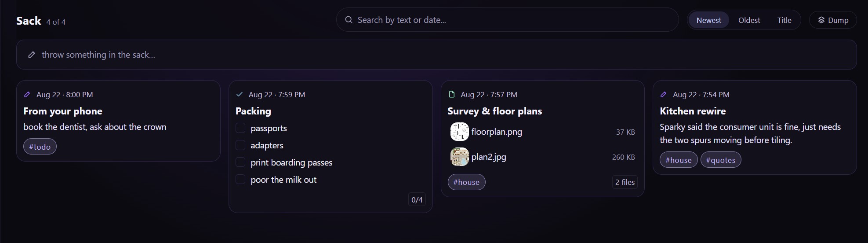Screen dimensions: 868x243
Task: Open the plan2.jpg thumbnail
Action: coord(459,157)
